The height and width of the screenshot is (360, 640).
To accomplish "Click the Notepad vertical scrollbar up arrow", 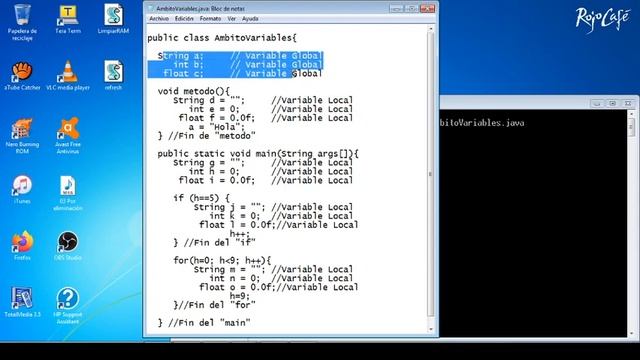I will (431, 29).
